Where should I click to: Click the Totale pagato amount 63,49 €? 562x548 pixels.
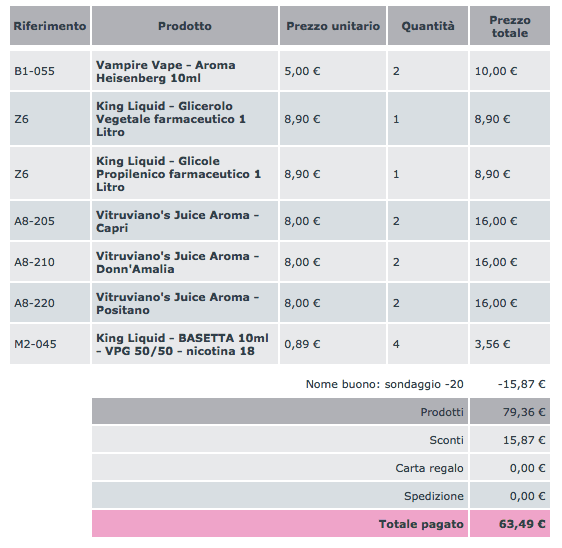click(522, 524)
